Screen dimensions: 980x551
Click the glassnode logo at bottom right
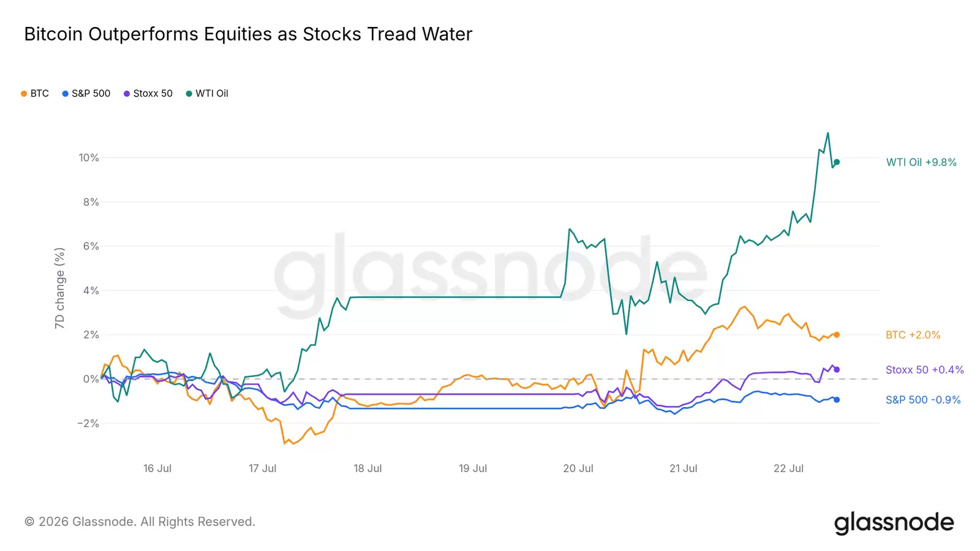tap(894, 523)
